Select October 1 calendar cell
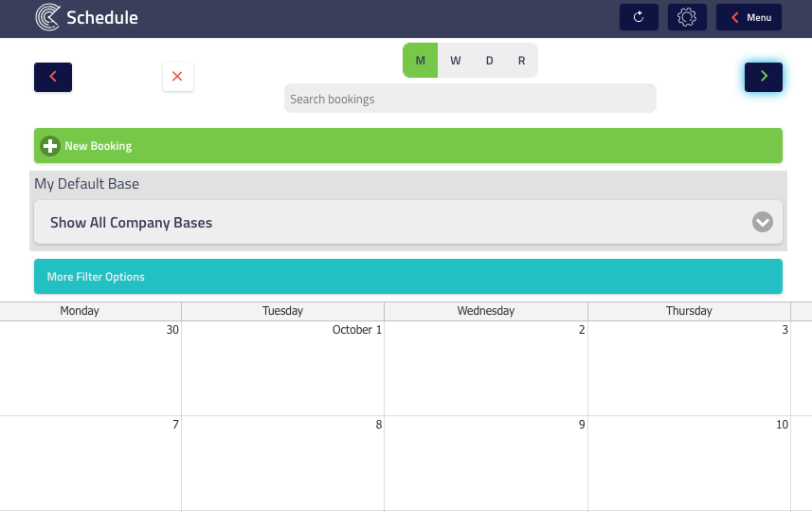 point(282,369)
